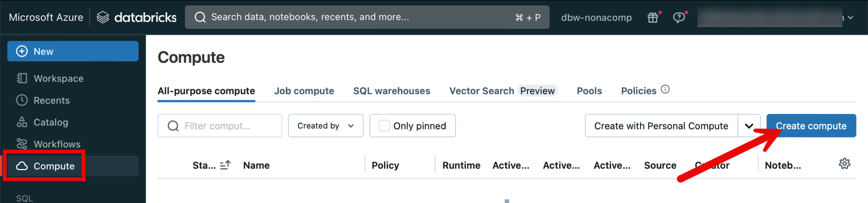
Task: Click the Policies info icon
Action: coord(665,89)
